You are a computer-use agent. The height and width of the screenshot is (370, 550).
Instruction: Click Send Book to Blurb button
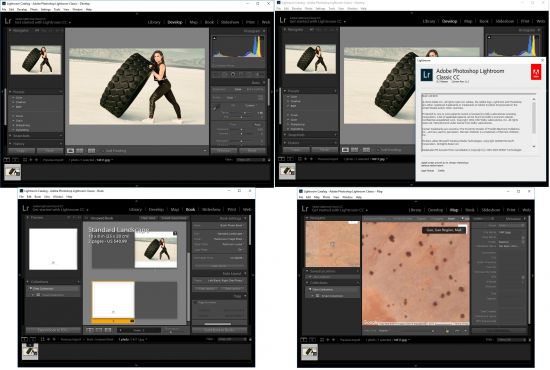[219, 330]
